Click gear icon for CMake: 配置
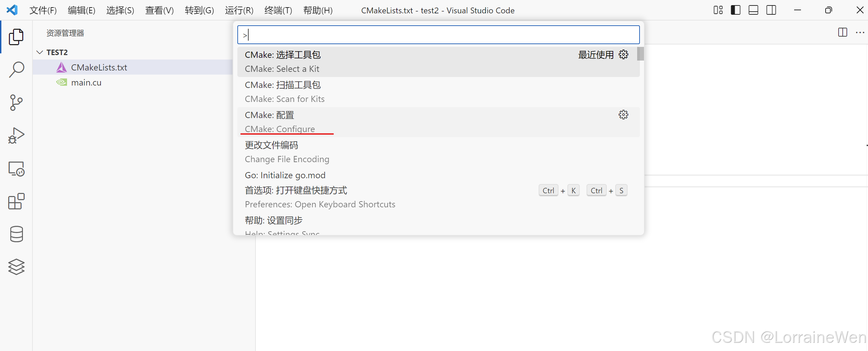This screenshot has height=351, width=868. pyautogui.click(x=623, y=115)
